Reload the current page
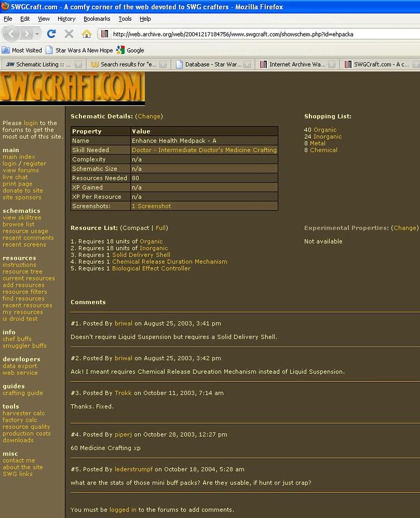 click(51, 34)
